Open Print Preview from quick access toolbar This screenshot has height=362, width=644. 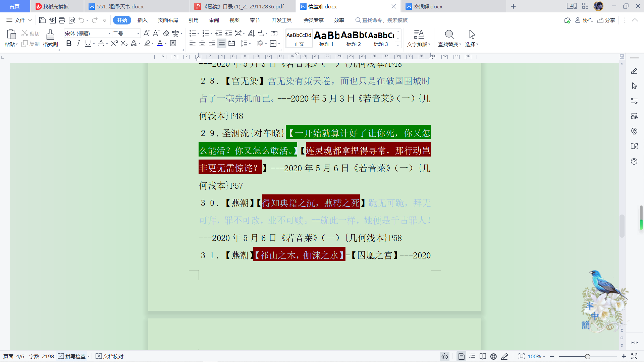[x=71, y=20]
